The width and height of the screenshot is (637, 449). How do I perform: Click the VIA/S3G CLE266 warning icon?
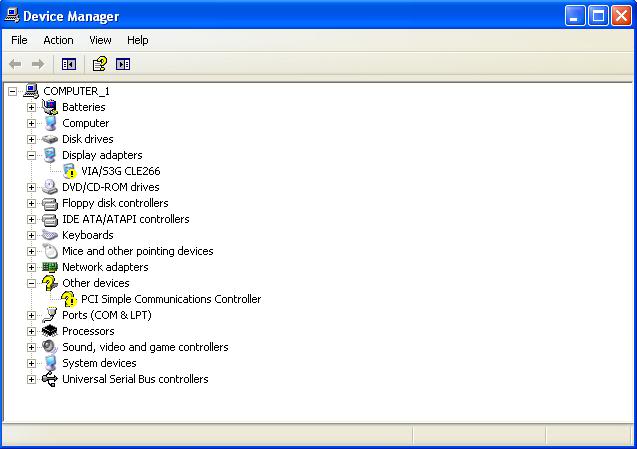[x=69, y=171]
